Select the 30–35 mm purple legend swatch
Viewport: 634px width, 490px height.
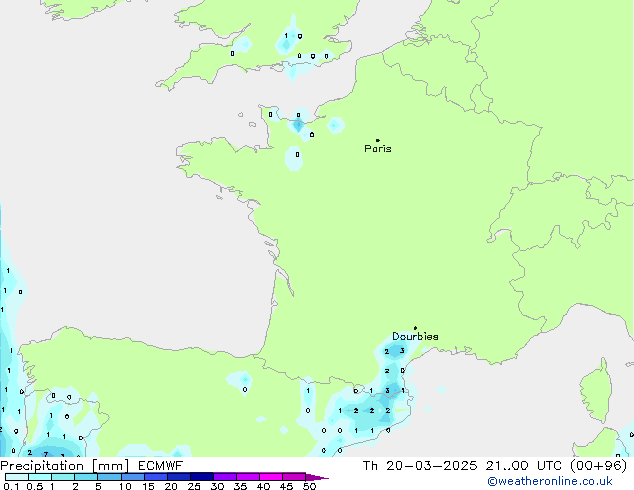pos(225,477)
